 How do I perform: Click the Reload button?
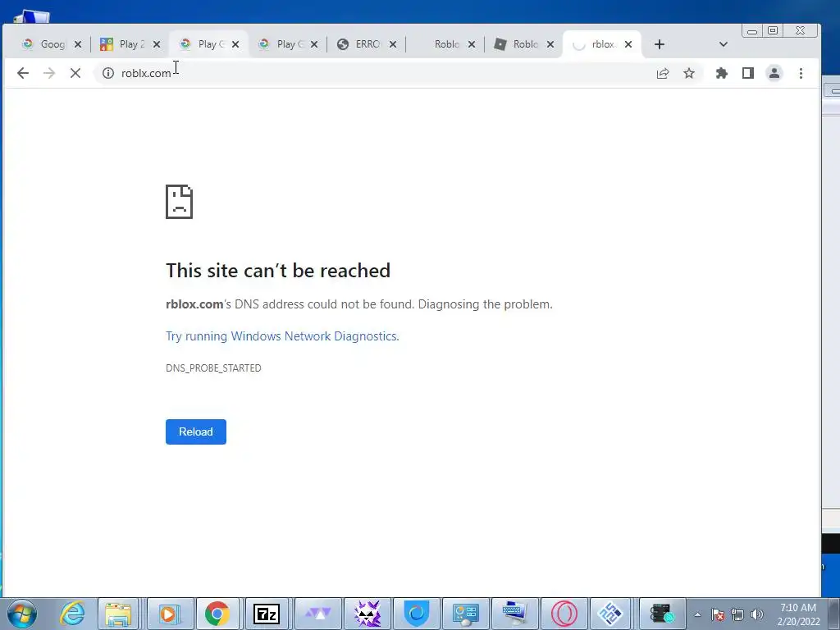pyautogui.click(x=196, y=431)
